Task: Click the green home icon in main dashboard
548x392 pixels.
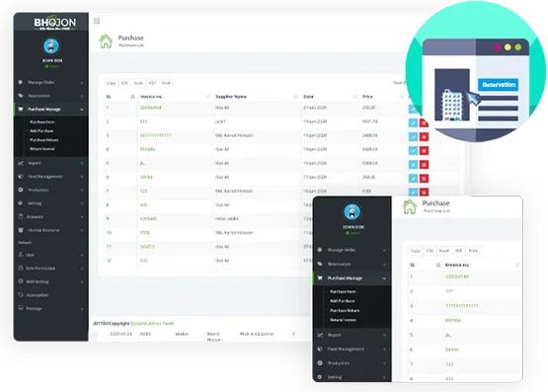Action: 106,40
